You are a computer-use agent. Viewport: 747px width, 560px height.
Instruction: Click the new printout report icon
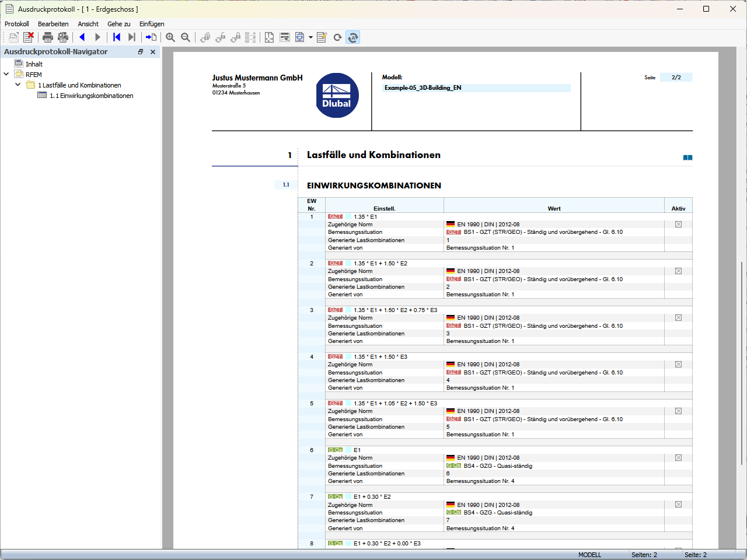pyautogui.click(x=13, y=37)
